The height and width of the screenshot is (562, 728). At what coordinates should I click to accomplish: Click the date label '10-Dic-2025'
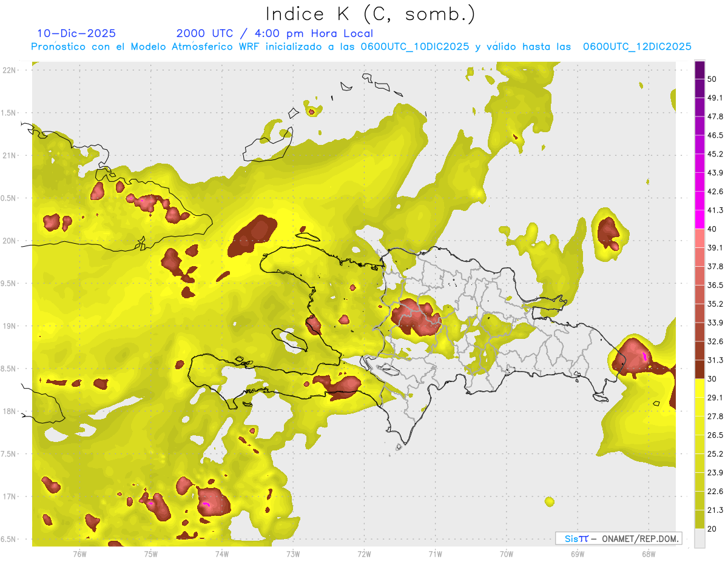(x=76, y=33)
